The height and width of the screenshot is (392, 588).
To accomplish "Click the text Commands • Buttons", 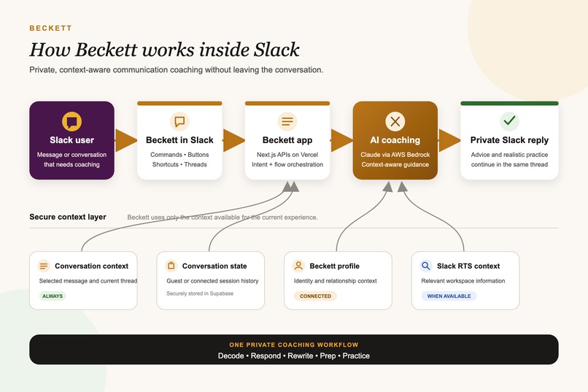I will [x=179, y=155].
